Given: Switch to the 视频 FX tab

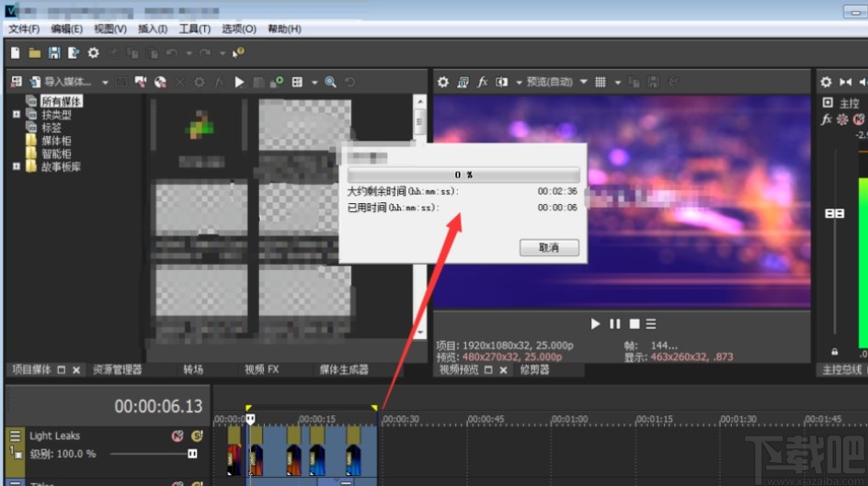Looking at the screenshot, I should tap(262, 369).
